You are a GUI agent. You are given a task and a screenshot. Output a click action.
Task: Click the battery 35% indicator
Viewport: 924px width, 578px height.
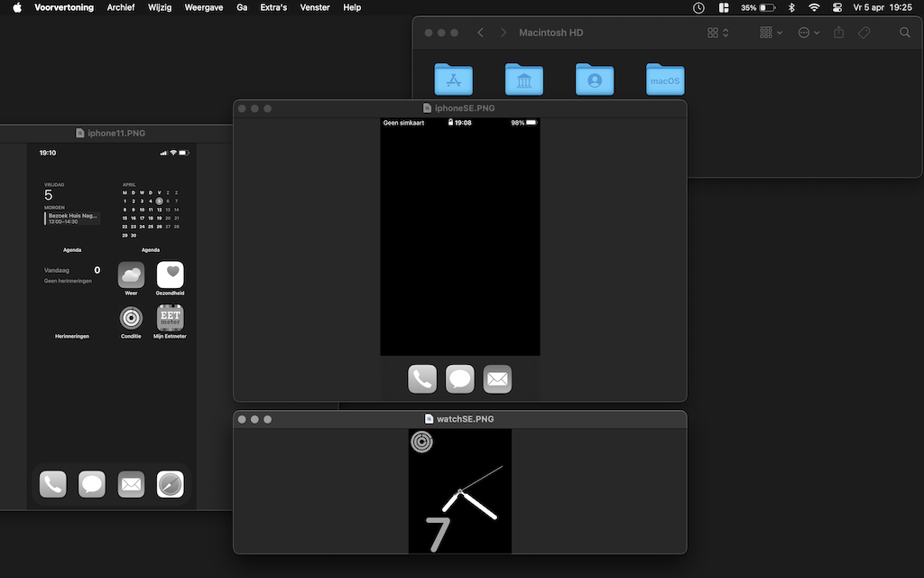[x=758, y=7]
